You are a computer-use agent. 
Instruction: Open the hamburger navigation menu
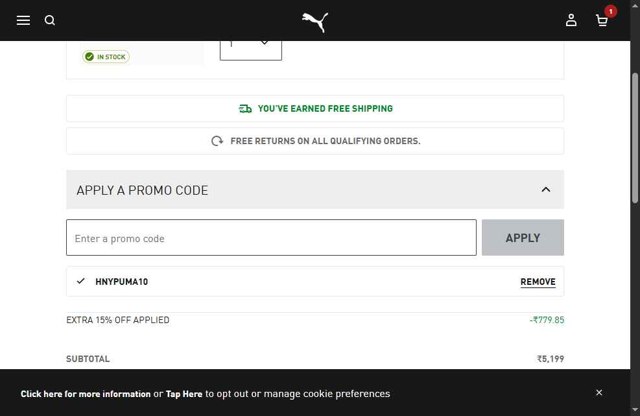coord(23,20)
